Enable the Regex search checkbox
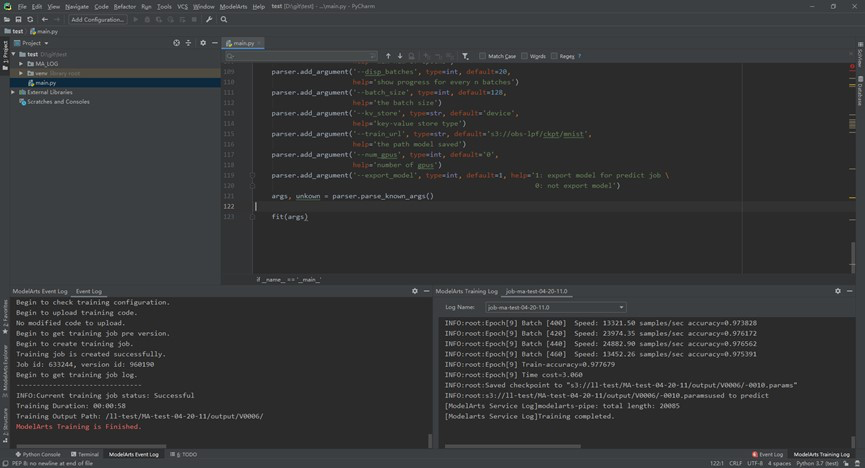Image resolution: width=865 pixels, height=468 pixels. 554,56
